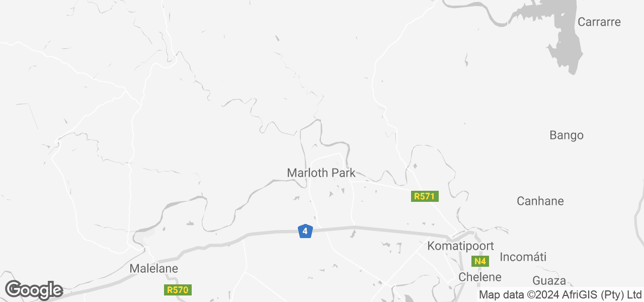Screen dimensions: 644x302
Task: Select the Komatipoort town label
Action: [x=460, y=246]
